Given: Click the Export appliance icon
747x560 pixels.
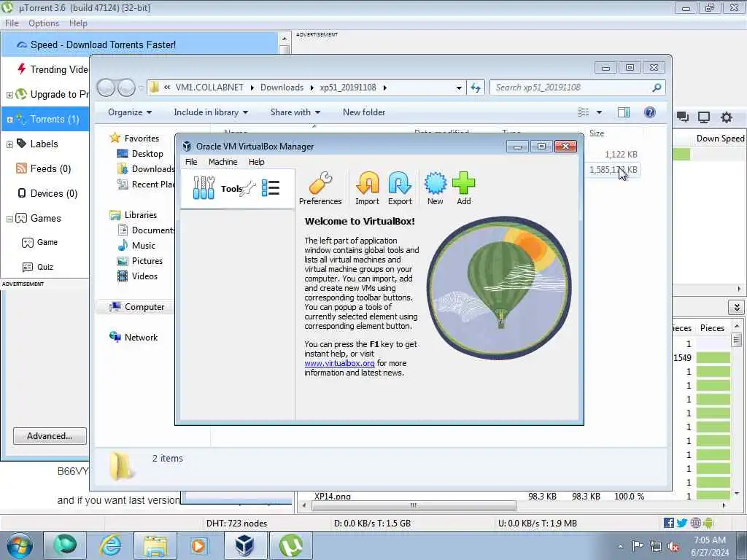Looking at the screenshot, I should coord(400,189).
